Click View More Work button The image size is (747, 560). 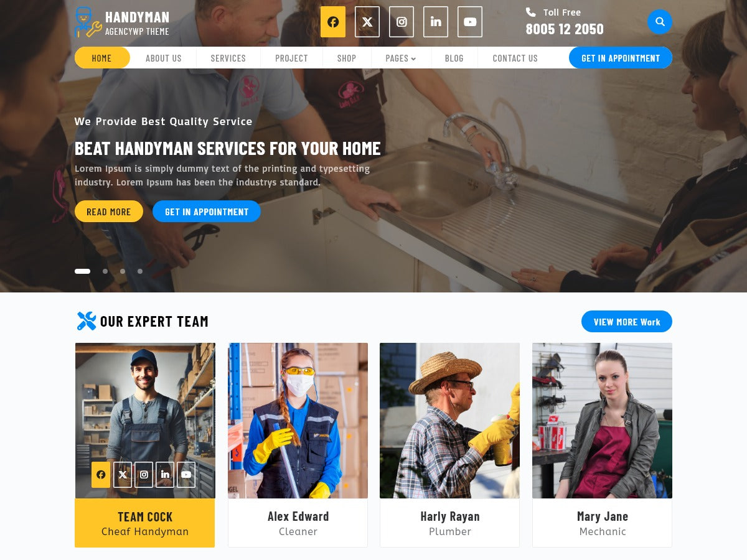point(627,322)
